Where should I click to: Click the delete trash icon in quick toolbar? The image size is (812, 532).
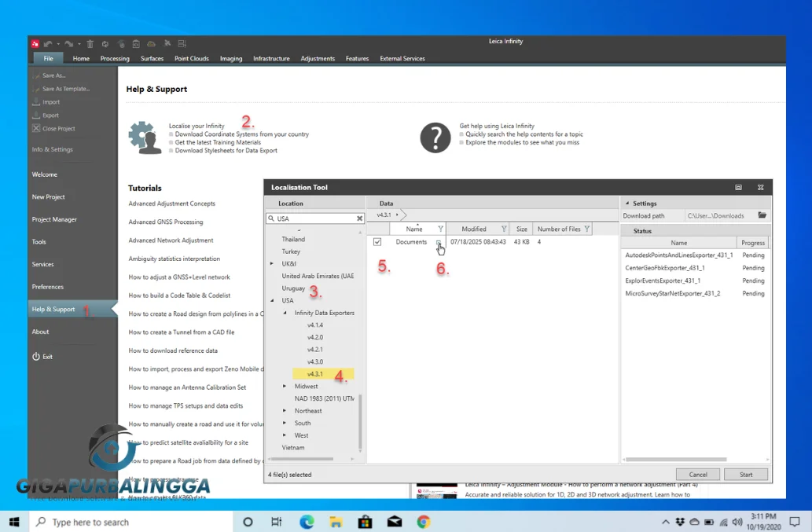coord(90,44)
